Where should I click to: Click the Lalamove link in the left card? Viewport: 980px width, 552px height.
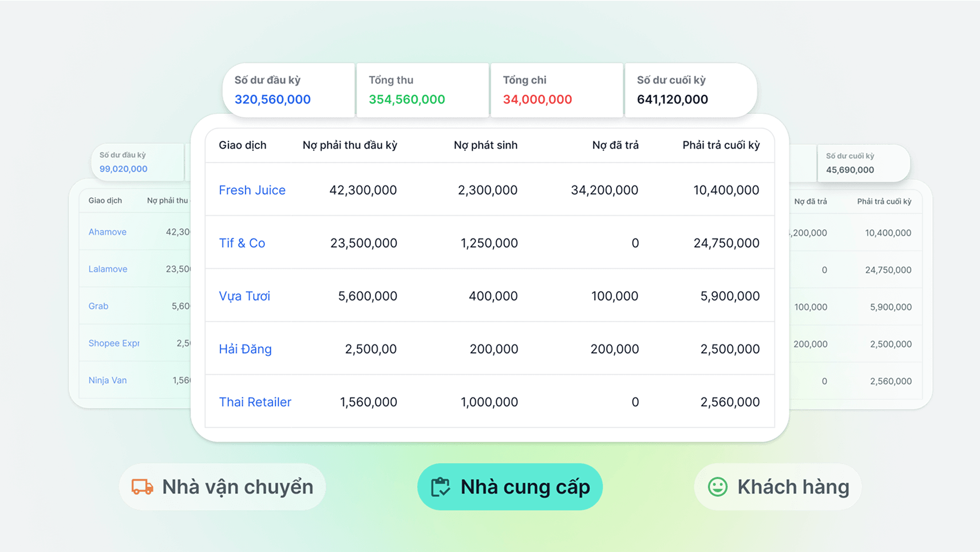pyautogui.click(x=108, y=269)
